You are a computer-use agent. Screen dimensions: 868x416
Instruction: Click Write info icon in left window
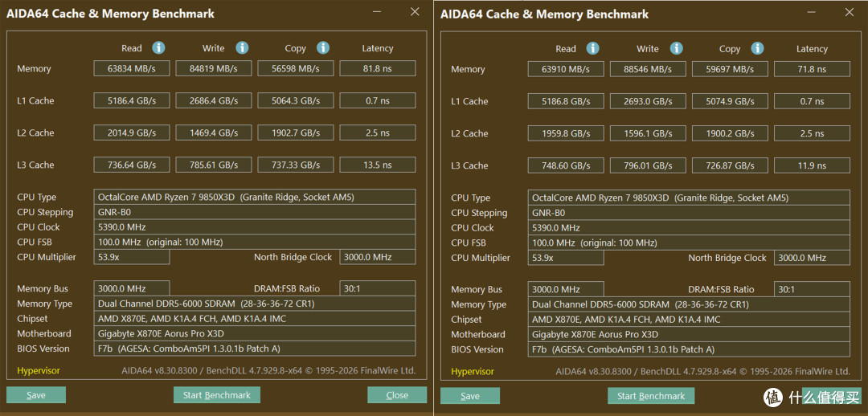pyautogui.click(x=242, y=47)
